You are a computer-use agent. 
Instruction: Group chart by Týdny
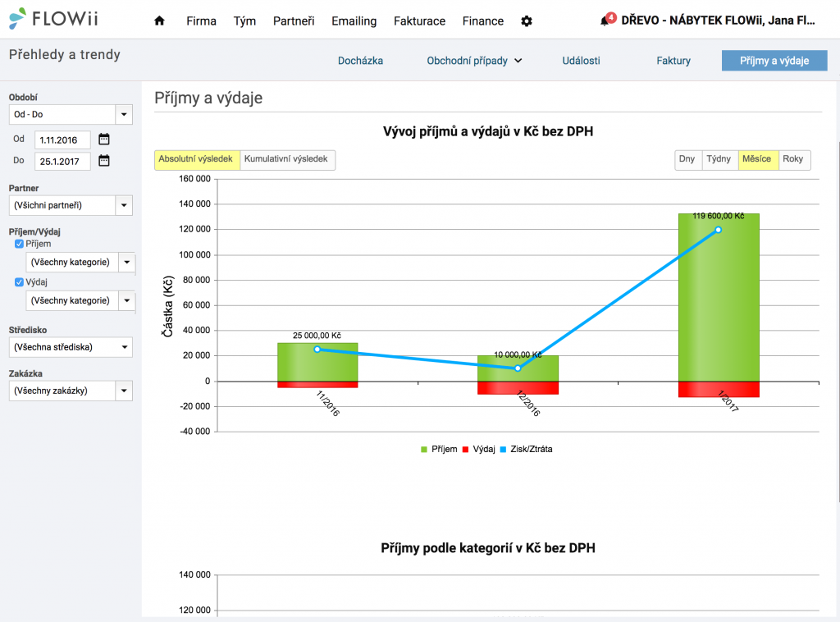[719, 160]
